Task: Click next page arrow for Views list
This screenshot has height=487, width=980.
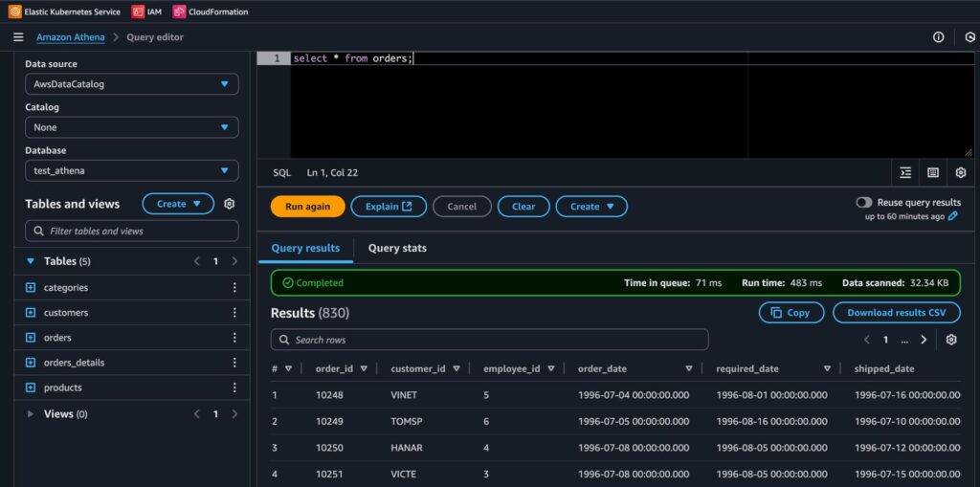Action: [x=234, y=414]
